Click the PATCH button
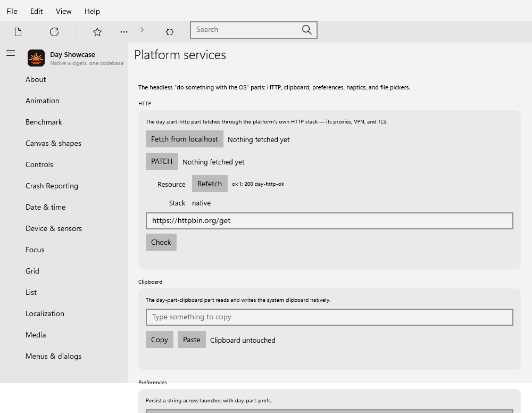 tap(162, 161)
